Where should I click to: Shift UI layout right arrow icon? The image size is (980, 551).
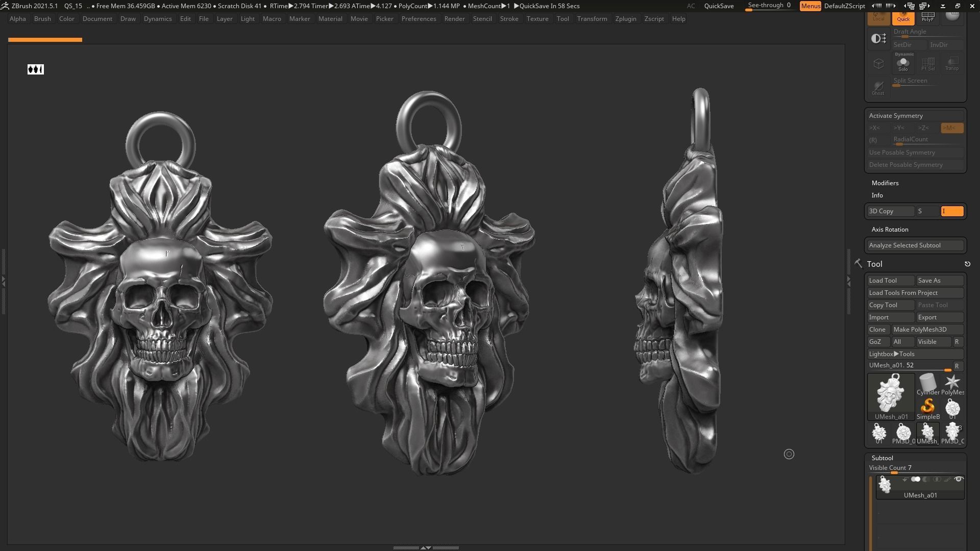891,6
